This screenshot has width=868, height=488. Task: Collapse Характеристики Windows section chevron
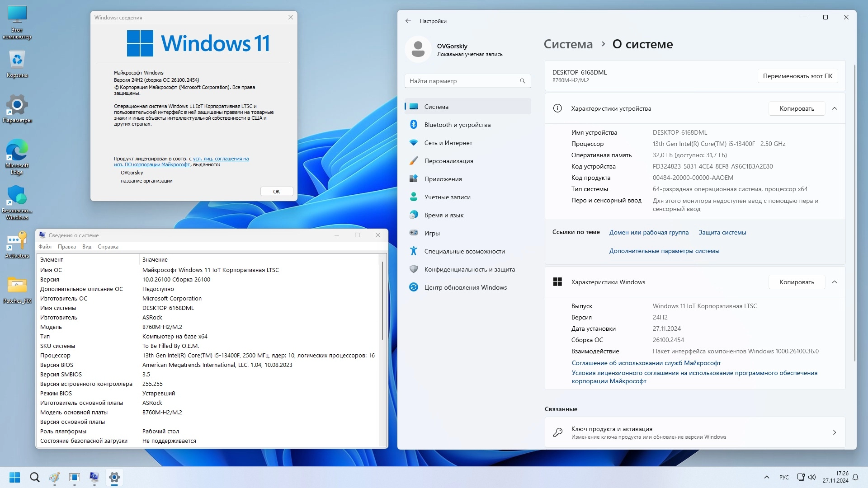(835, 282)
